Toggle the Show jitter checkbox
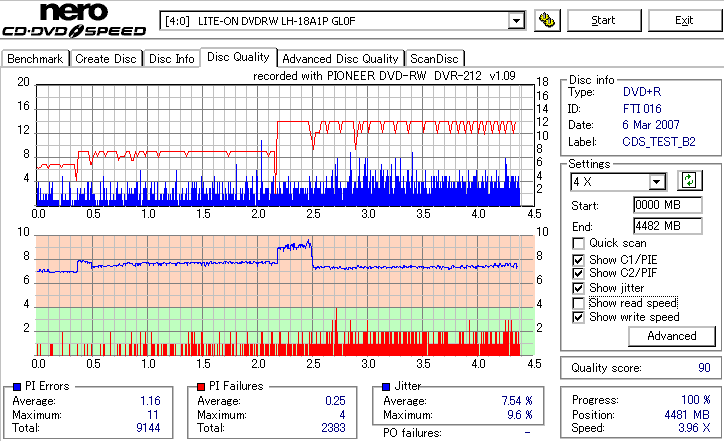Image resolution: width=724 pixels, height=441 pixels. (x=578, y=288)
